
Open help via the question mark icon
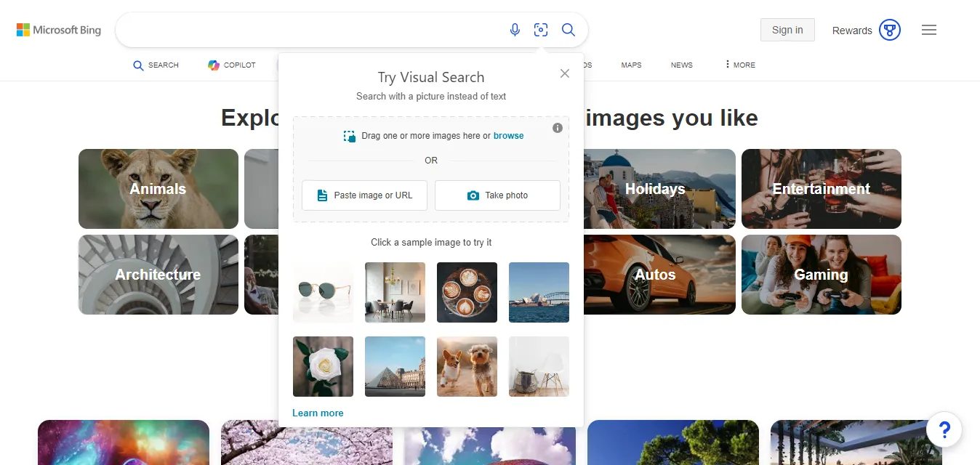[x=943, y=429]
